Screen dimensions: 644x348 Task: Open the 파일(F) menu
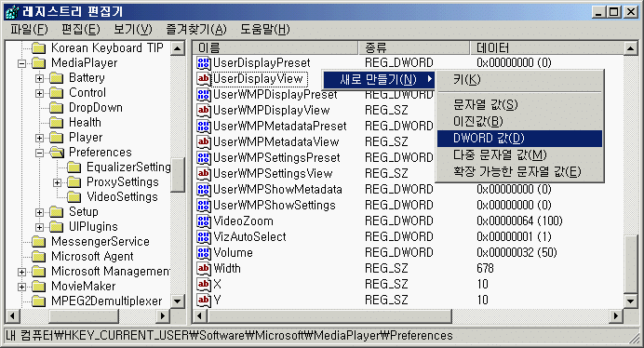pos(29,29)
